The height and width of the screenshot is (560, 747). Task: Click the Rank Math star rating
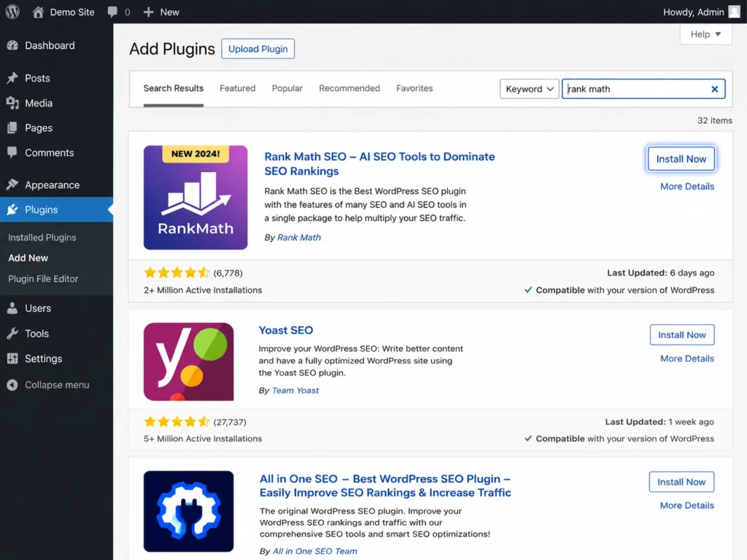coord(177,273)
